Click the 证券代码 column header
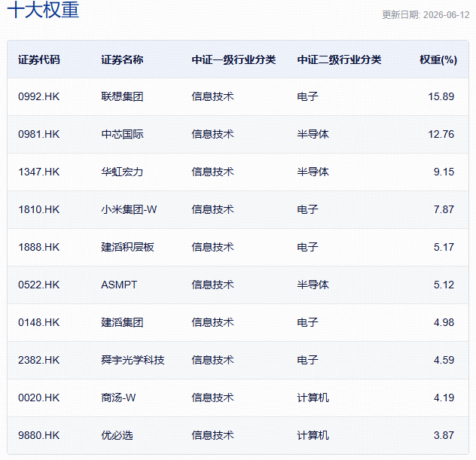This screenshot has width=476, height=460. coord(39,59)
